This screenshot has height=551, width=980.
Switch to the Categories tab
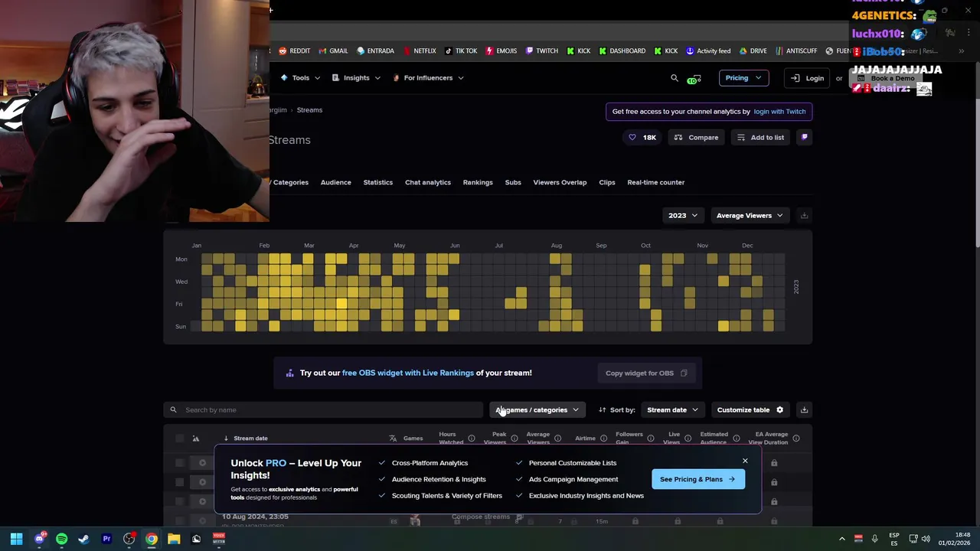click(x=289, y=183)
